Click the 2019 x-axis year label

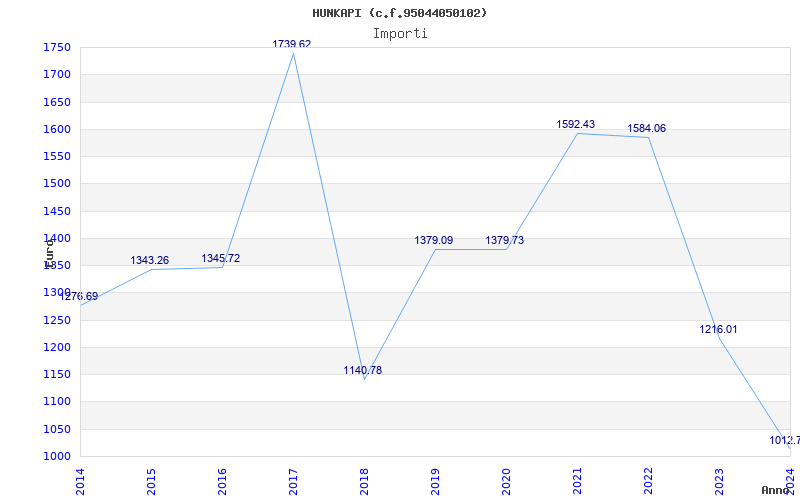coord(435,481)
